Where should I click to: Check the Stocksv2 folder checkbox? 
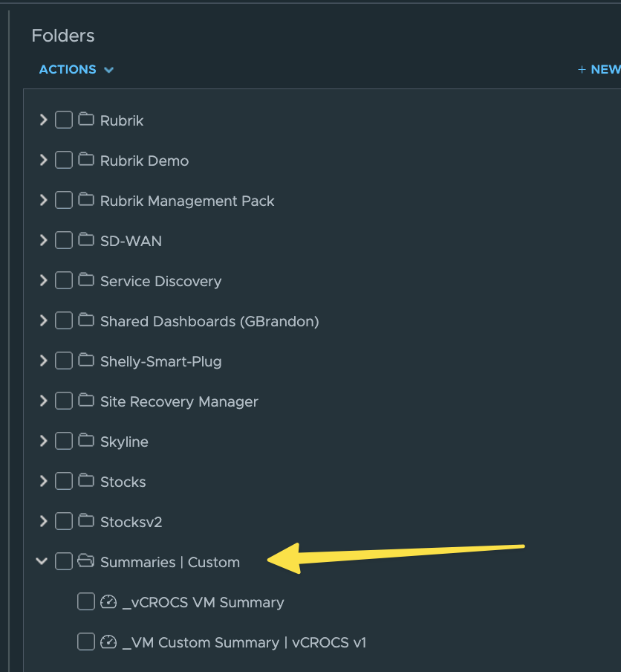[64, 521]
